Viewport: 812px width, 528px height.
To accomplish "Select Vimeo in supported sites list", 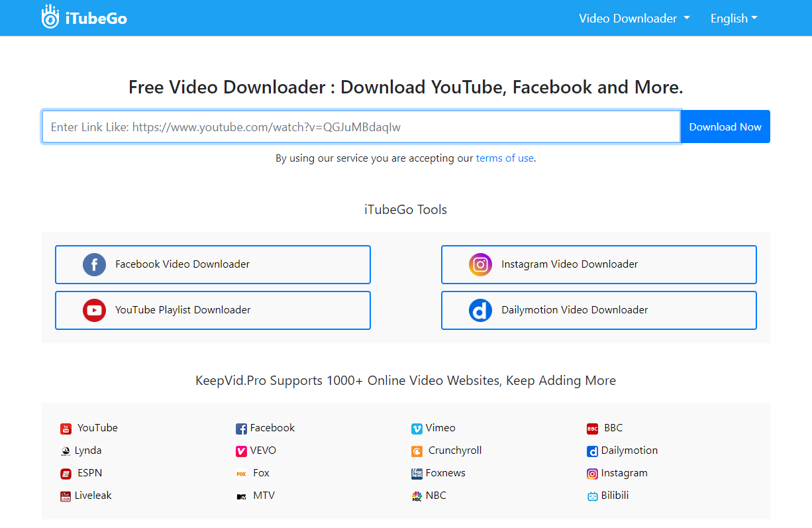I will [440, 428].
